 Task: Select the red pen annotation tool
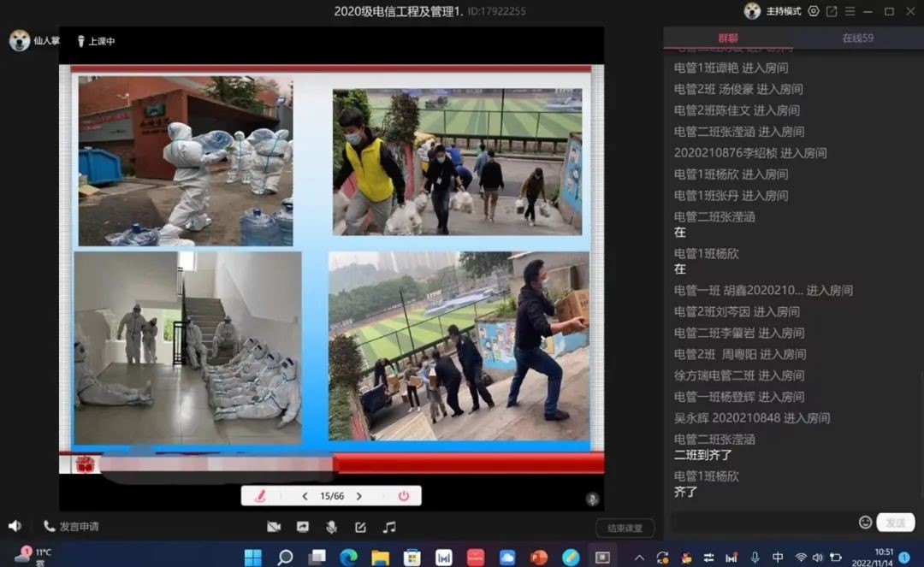tap(260, 496)
